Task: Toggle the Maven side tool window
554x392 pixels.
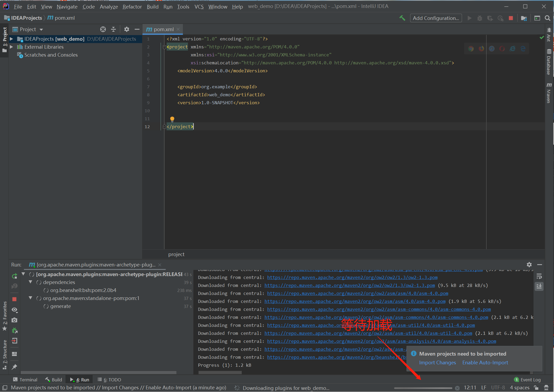Action: pyautogui.click(x=549, y=93)
